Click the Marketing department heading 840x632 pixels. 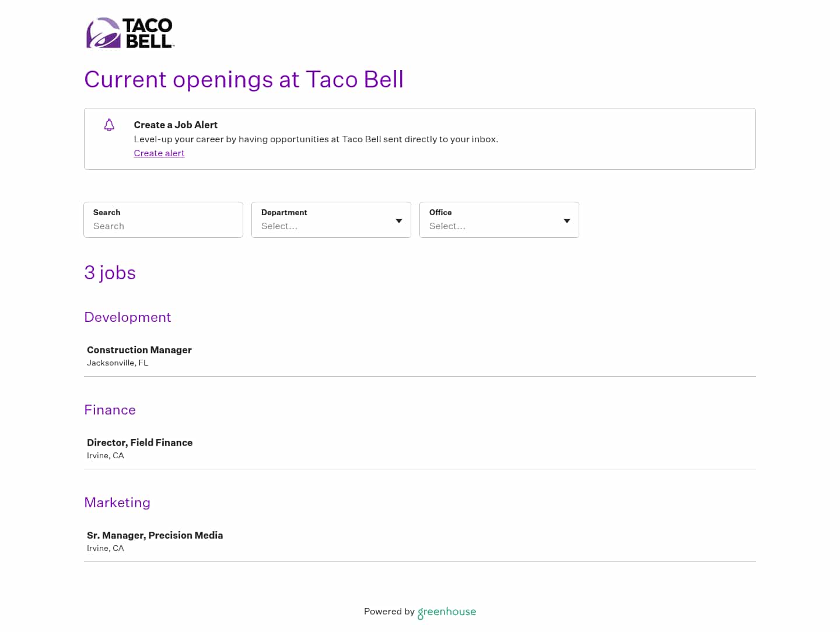117,503
